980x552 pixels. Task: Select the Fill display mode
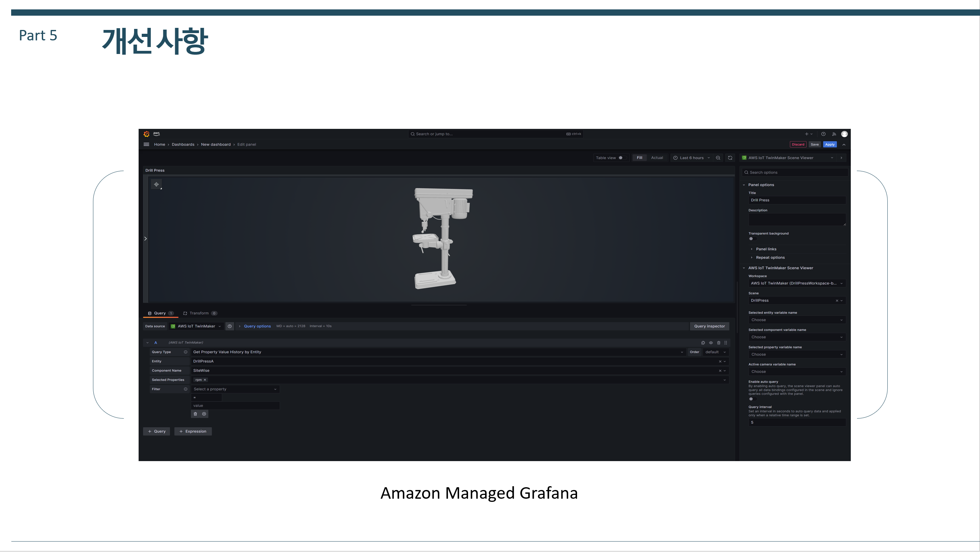tap(639, 158)
